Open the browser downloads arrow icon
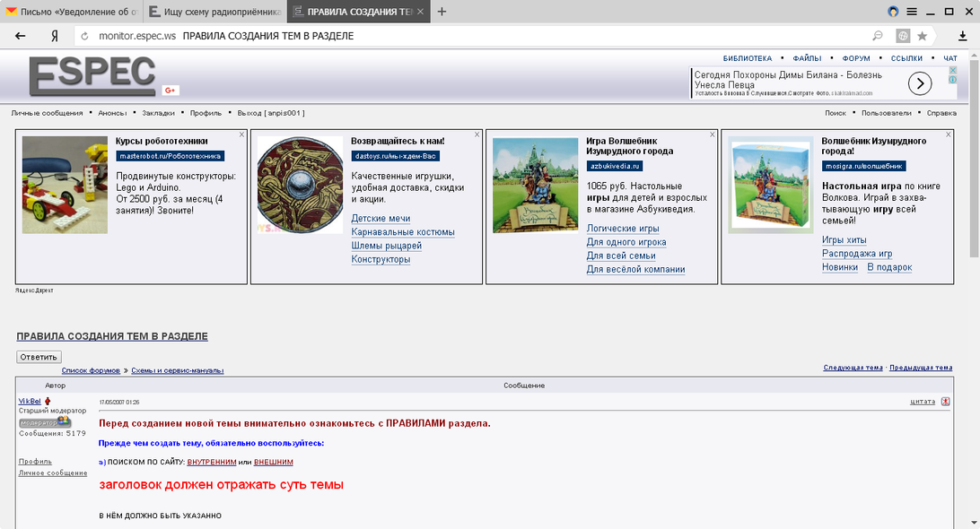Screen dimensions: 980x529 coord(962,36)
